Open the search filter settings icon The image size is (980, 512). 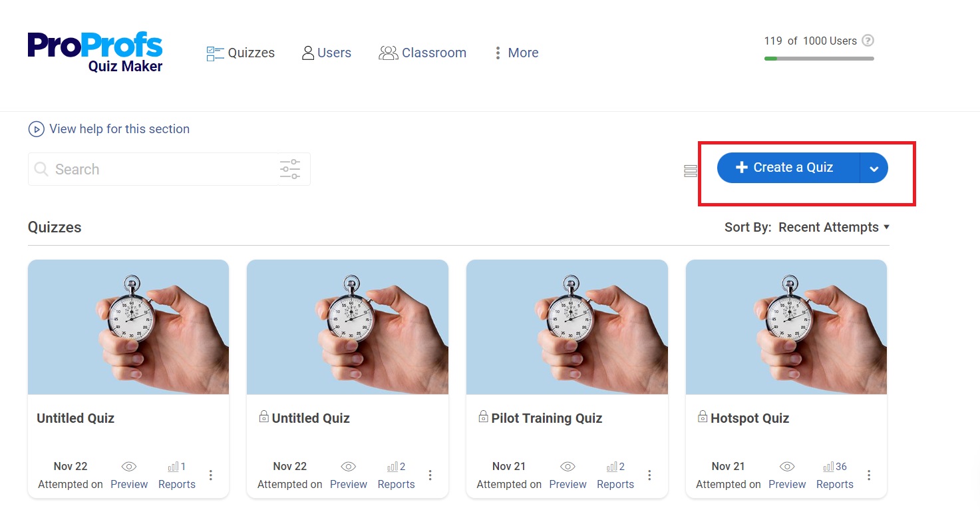point(290,169)
